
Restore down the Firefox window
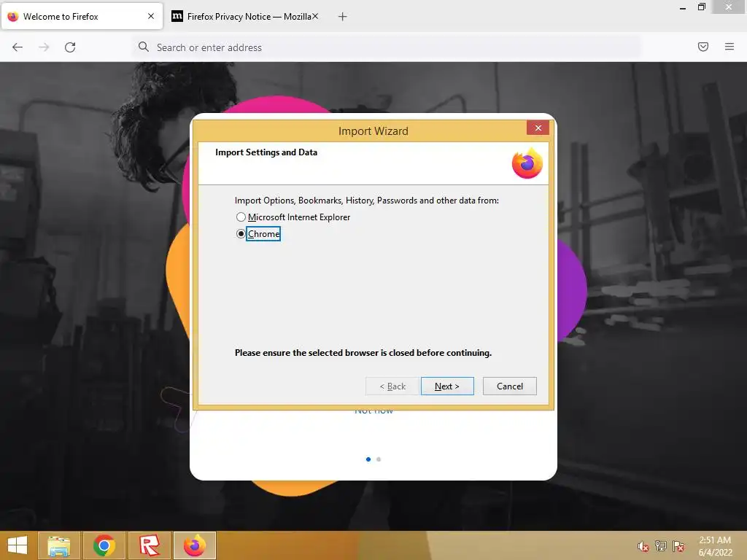click(x=701, y=7)
